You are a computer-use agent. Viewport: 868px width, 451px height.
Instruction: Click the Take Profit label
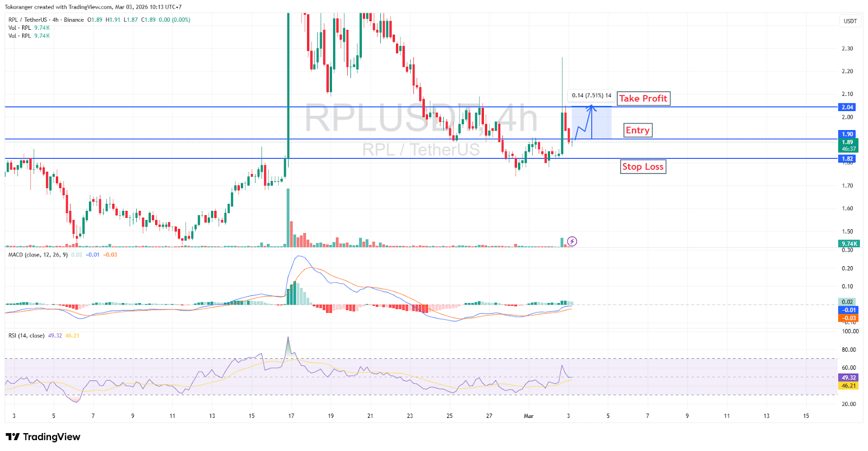pos(643,99)
